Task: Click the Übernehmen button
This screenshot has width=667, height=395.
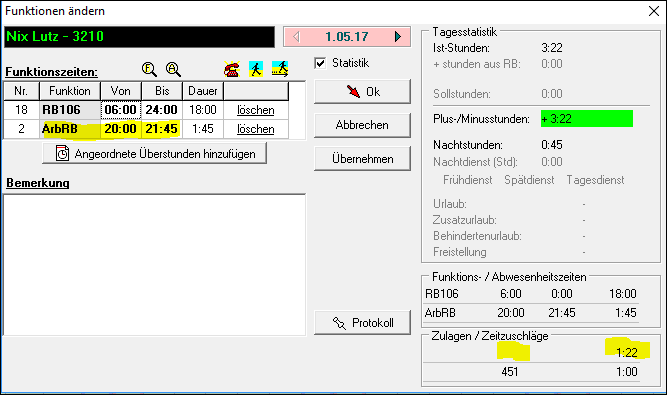Action: click(x=362, y=159)
